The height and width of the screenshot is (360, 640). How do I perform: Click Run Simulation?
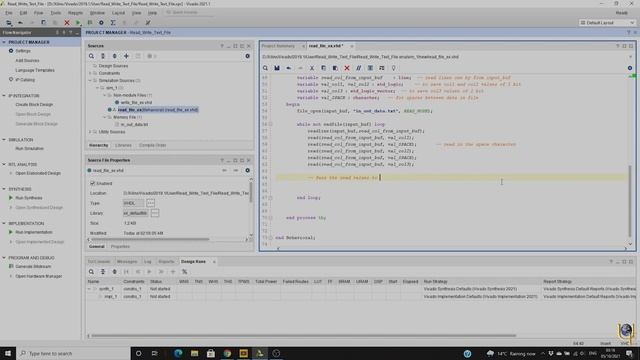[x=29, y=149]
